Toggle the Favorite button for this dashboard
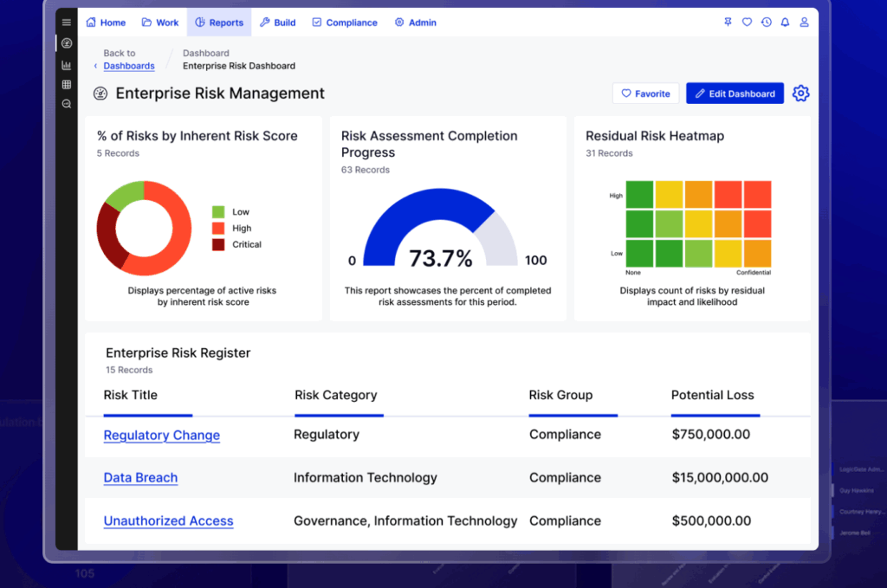 pyautogui.click(x=646, y=94)
